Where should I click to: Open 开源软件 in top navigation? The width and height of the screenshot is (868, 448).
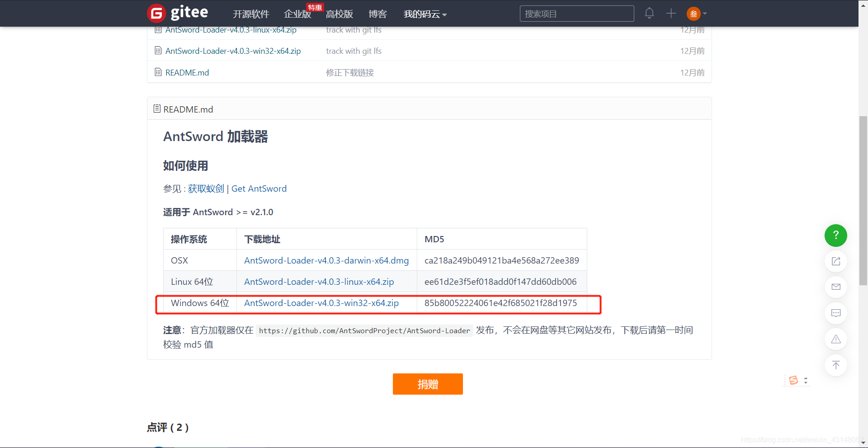click(x=251, y=14)
